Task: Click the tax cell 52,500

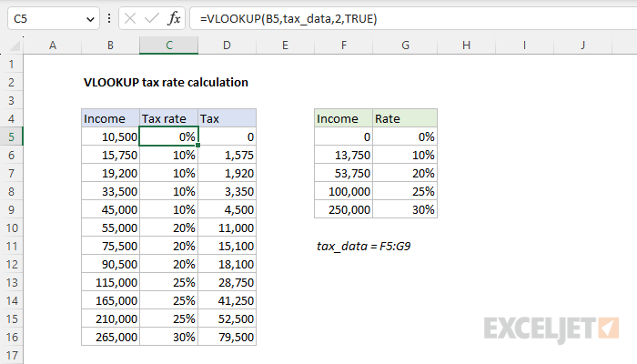Action: [227, 318]
